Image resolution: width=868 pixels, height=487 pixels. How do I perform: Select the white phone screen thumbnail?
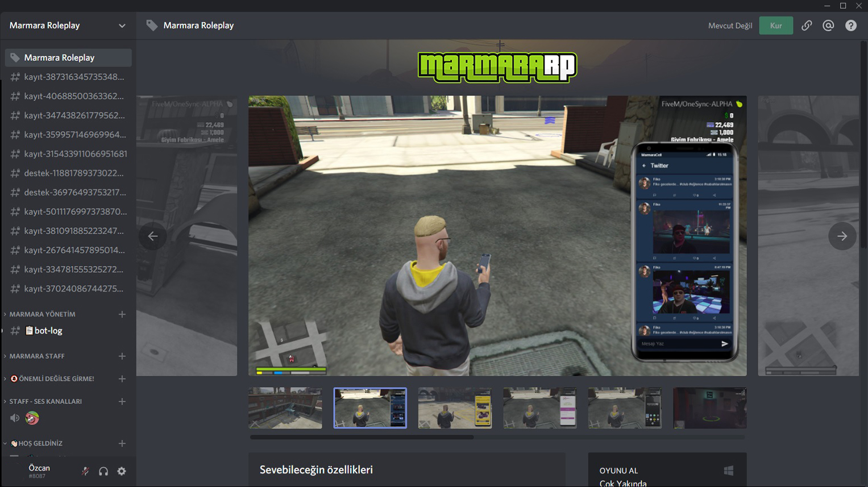coord(540,408)
